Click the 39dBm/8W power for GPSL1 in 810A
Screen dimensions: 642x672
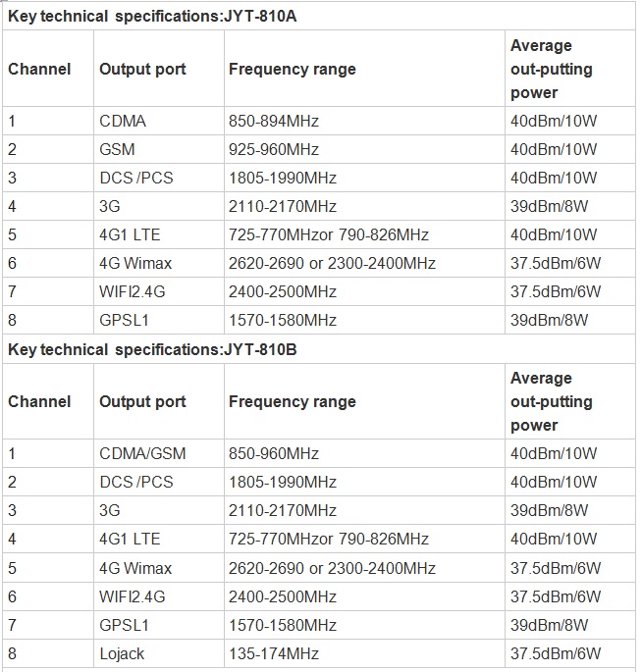tap(549, 320)
